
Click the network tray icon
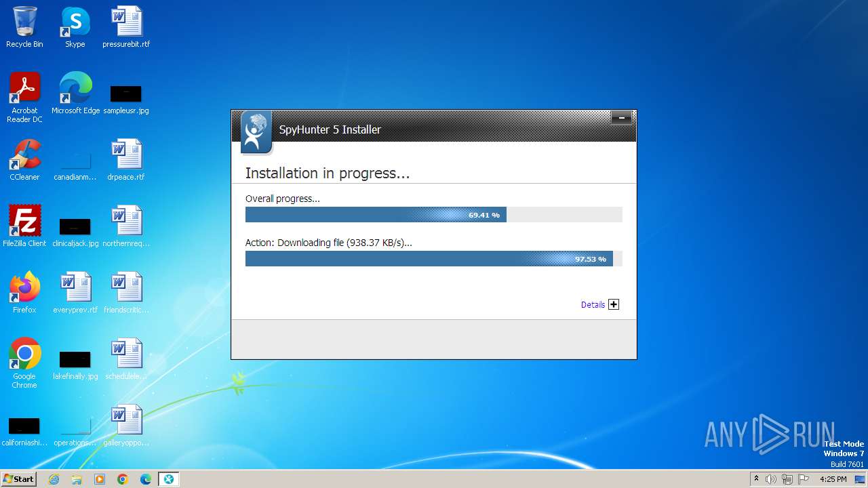[x=787, y=479]
